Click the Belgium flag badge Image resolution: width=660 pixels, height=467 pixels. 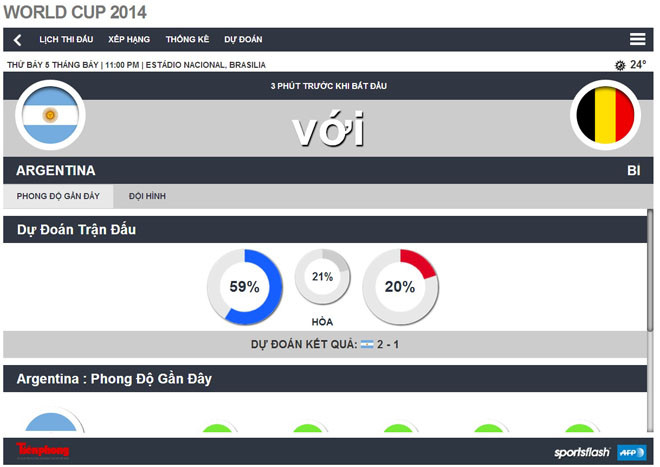[x=605, y=115]
